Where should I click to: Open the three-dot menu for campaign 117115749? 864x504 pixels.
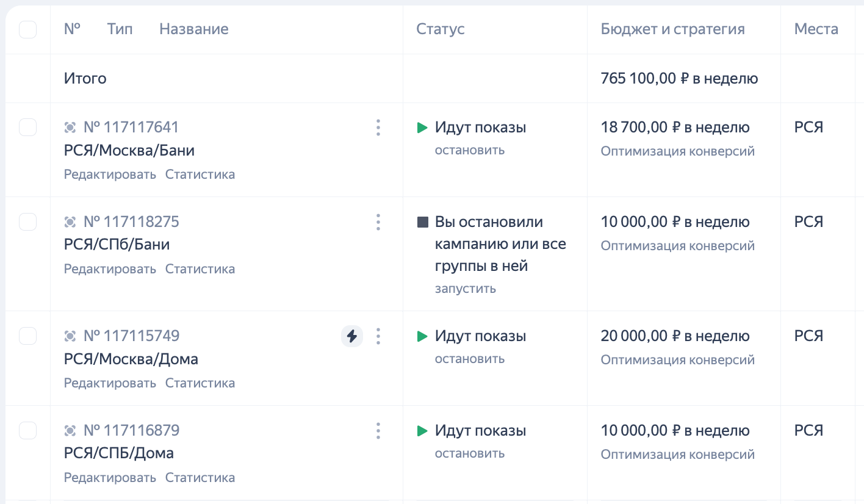[x=378, y=336]
